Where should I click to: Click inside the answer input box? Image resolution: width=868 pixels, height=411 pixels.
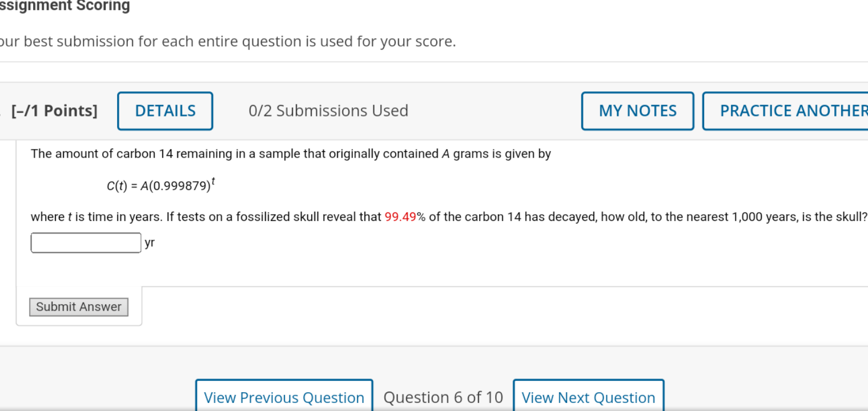tap(86, 242)
